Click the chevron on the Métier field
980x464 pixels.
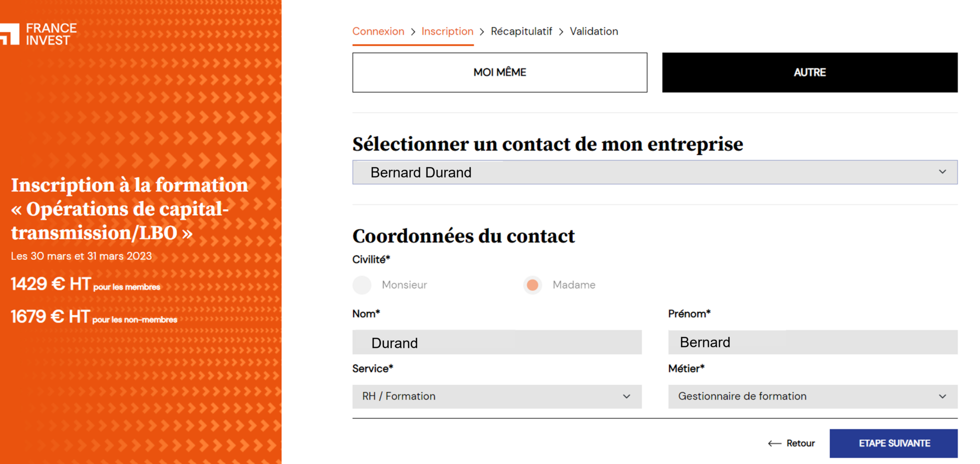(x=943, y=397)
